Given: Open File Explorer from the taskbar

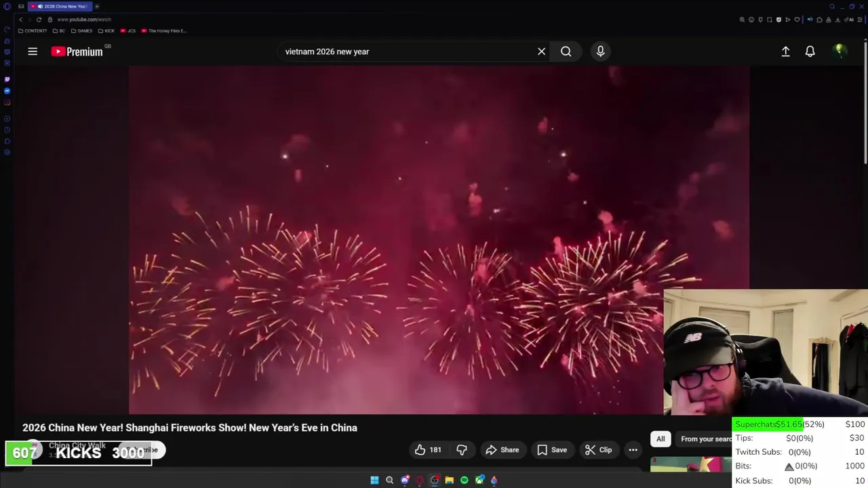Looking at the screenshot, I should tap(449, 480).
